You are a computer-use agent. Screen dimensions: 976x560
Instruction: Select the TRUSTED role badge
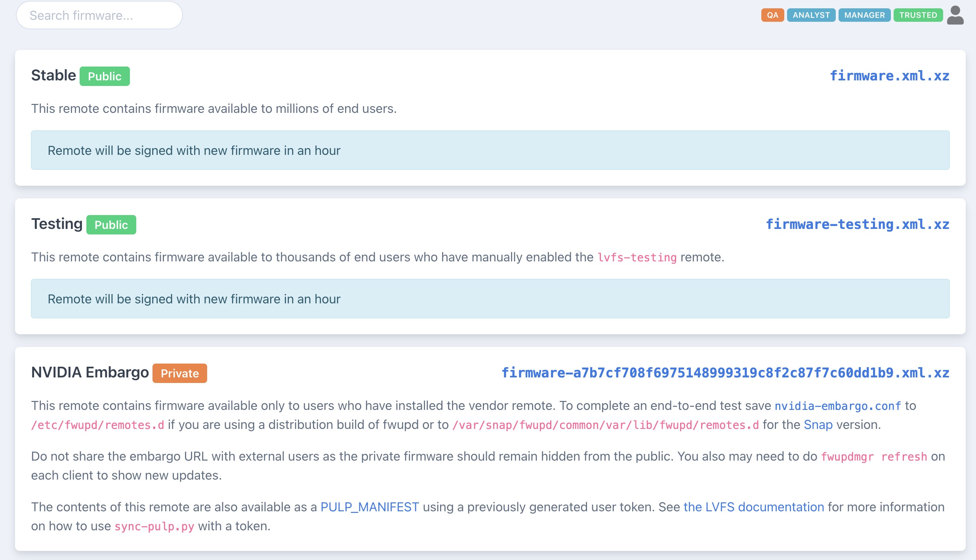point(918,15)
